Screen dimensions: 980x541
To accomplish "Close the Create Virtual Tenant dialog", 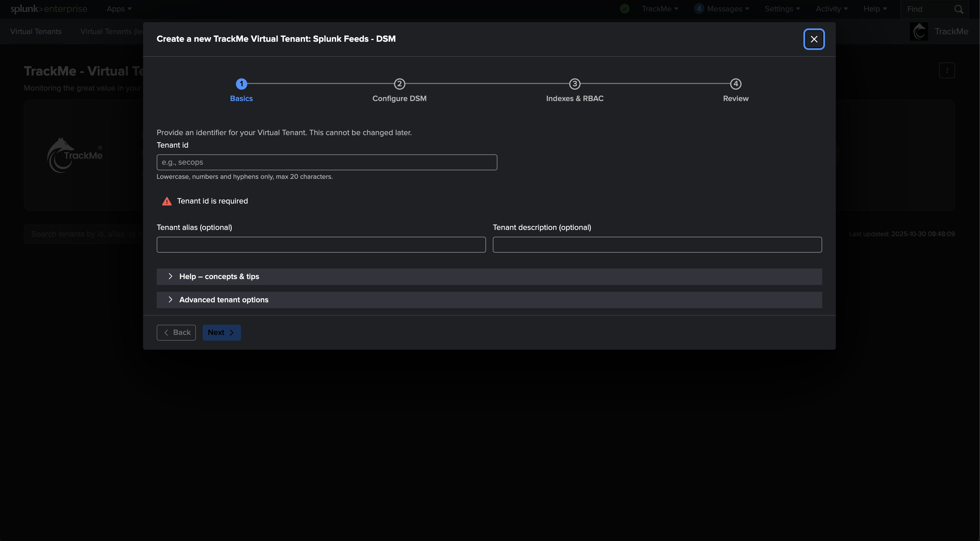I will [x=814, y=39].
